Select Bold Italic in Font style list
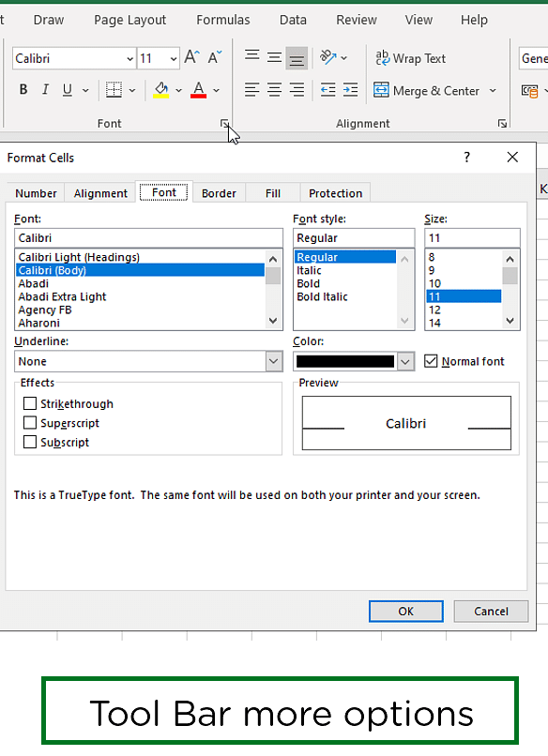This screenshot has height=756, width=548. tap(322, 296)
